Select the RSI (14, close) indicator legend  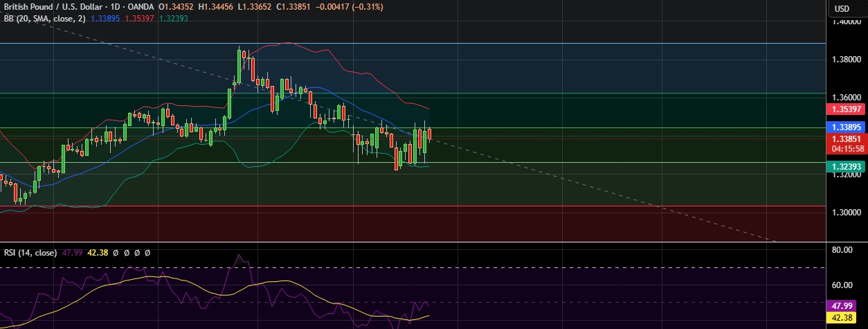30,253
